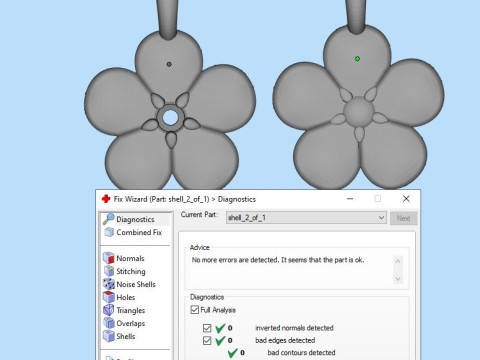This screenshot has height=360, width=480.
Task: Click the center hole of left flower
Action: [171, 117]
